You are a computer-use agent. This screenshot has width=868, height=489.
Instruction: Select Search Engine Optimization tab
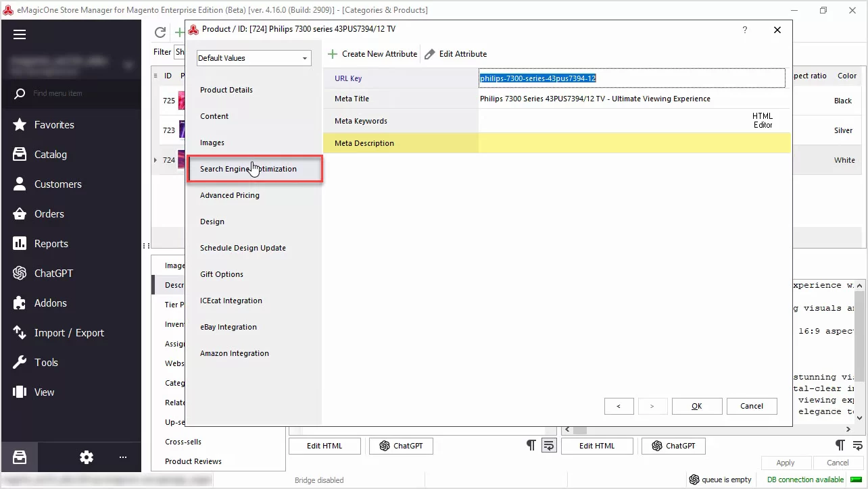point(255,169)
